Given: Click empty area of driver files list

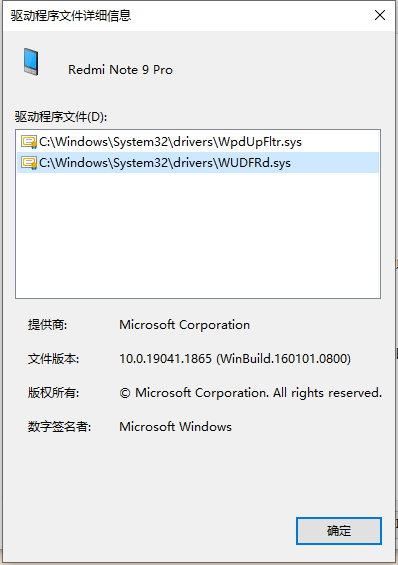Looking at the screenshot, I should click(198, 234).
